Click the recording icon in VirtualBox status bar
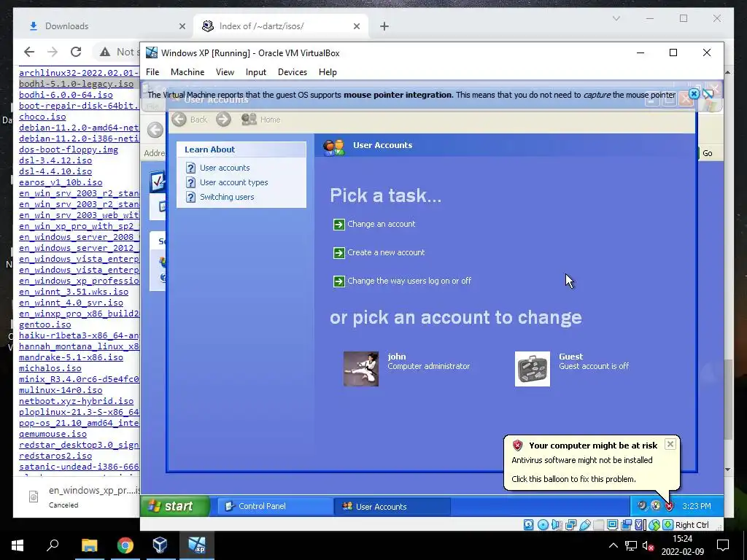This screenshot has width=747, height=560. [x=627, y=525]
